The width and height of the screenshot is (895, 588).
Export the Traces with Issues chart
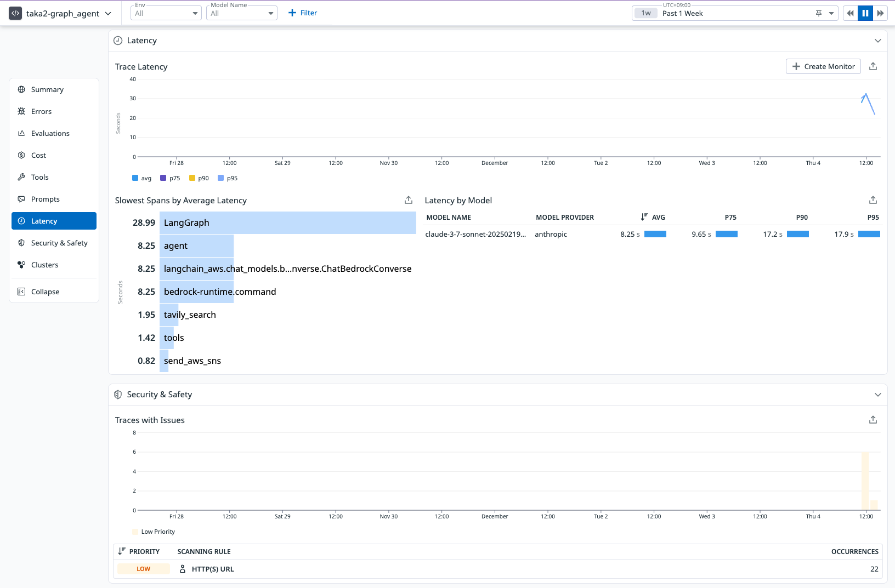[x=873, y=420]
